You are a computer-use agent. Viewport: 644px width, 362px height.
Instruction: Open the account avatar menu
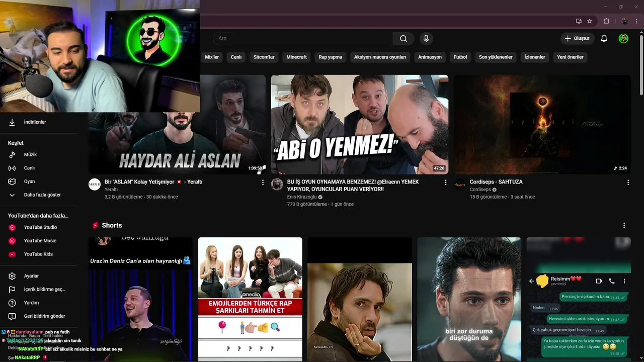[x=623, y=39]
